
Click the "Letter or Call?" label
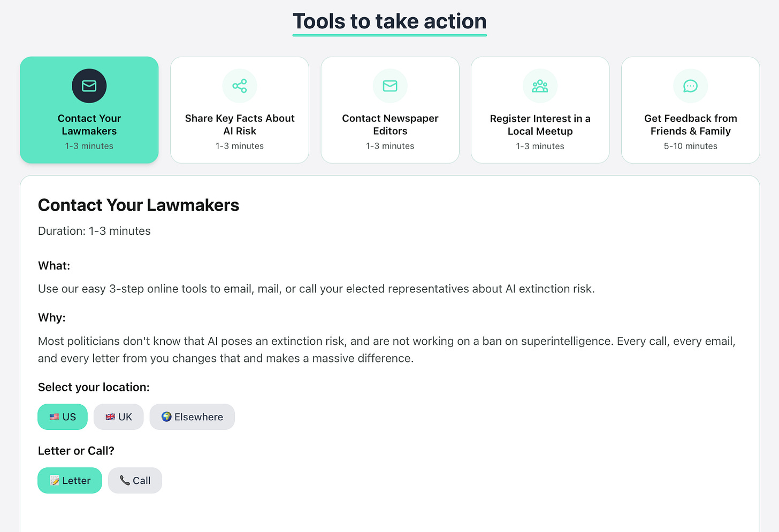click(76, 451)
